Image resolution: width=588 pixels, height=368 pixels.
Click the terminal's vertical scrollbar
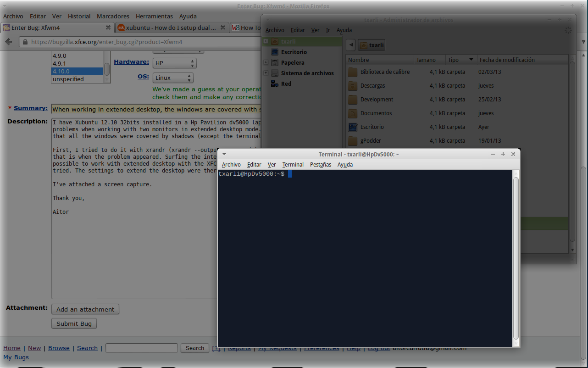pyautogui.click(x=516, y=257)
